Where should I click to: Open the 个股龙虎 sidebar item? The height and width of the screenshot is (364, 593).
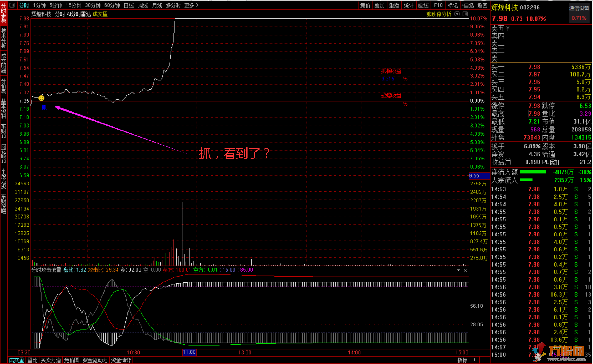click(x=4, y=179)
